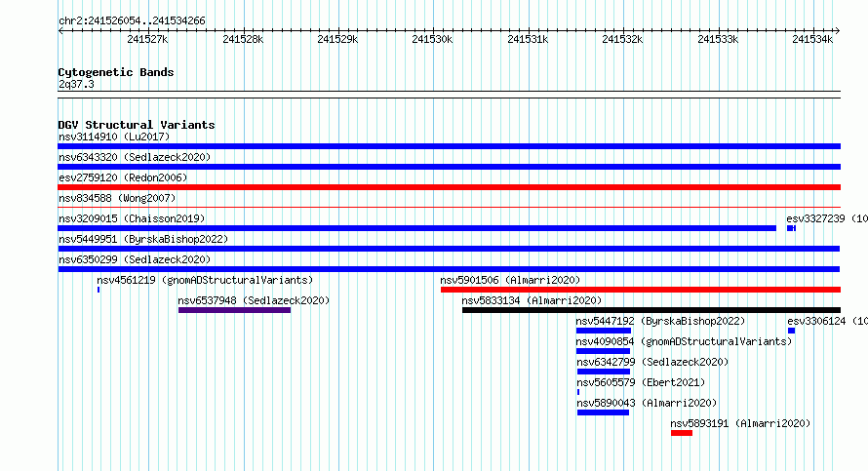Click the chr2:241526054..241534266 region label
The width and height of the screenshot is (868, 471).
click(132, 21)
